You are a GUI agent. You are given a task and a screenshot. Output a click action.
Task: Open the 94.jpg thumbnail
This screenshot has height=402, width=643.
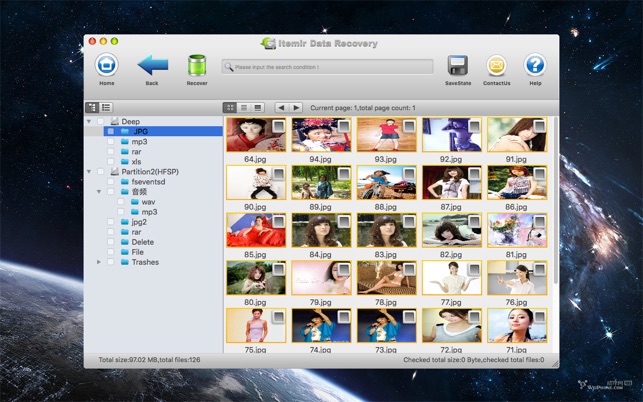(x=321, y=135)
